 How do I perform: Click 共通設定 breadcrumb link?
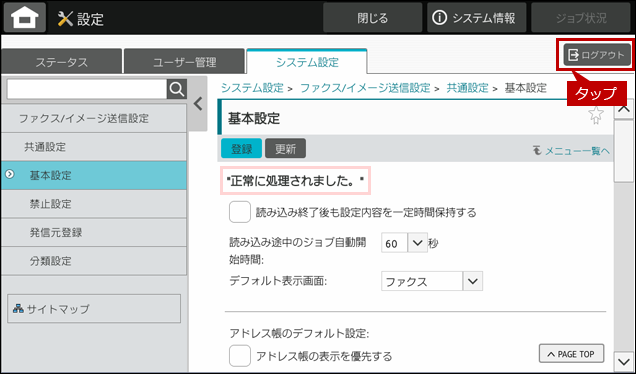pyautogui.click(x=467, y=88)
